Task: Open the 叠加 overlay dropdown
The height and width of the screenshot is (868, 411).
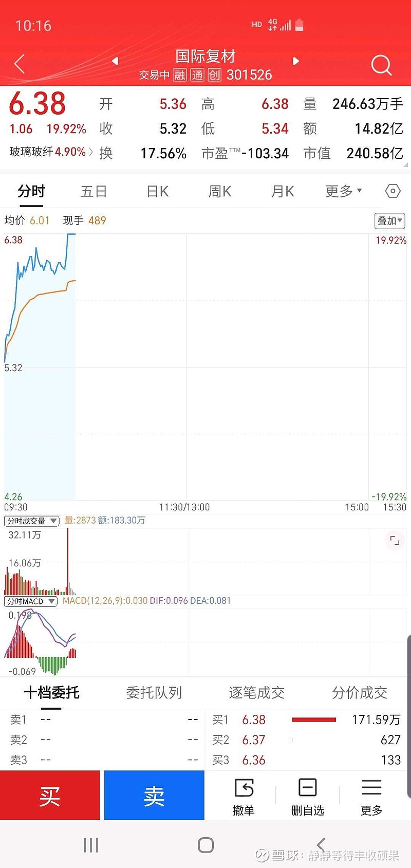Action: pyautogui.click(x=389, y=221)
